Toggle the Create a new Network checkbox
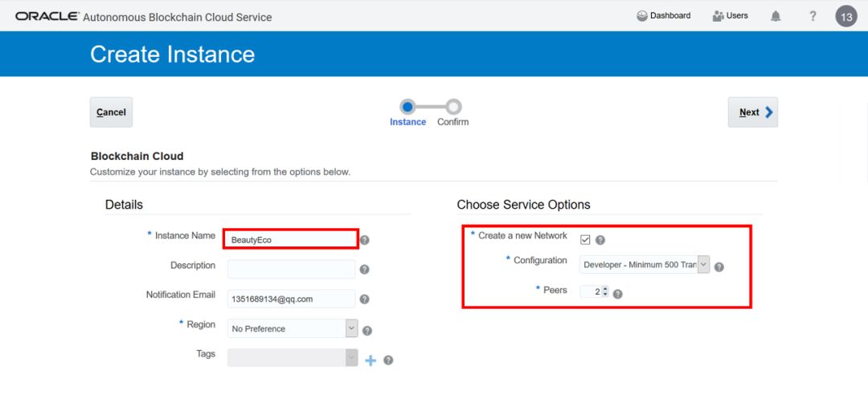This screenshot has width=868, height=407. tap(585, 239)
